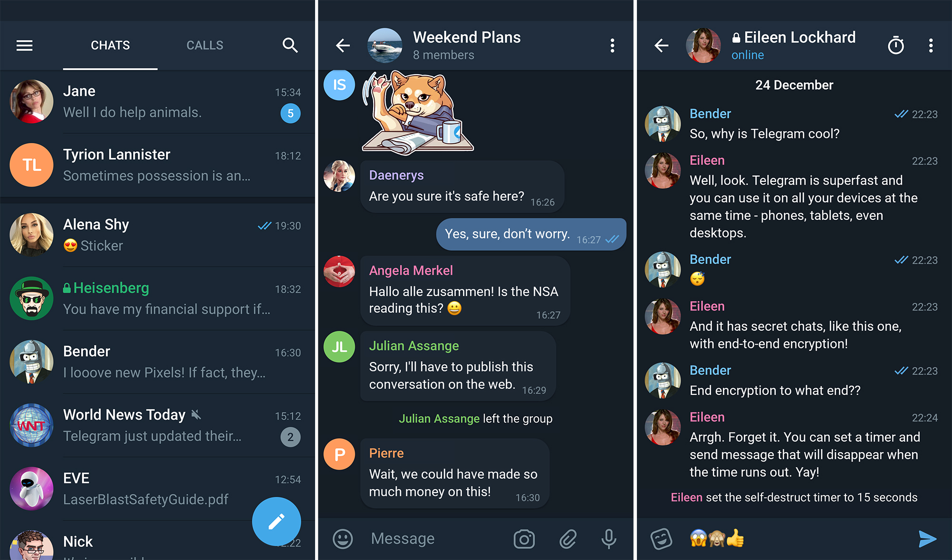Expand the hamburger menu sidebar
This screenshot has width=952, height=560.
(x=25, y=45)
